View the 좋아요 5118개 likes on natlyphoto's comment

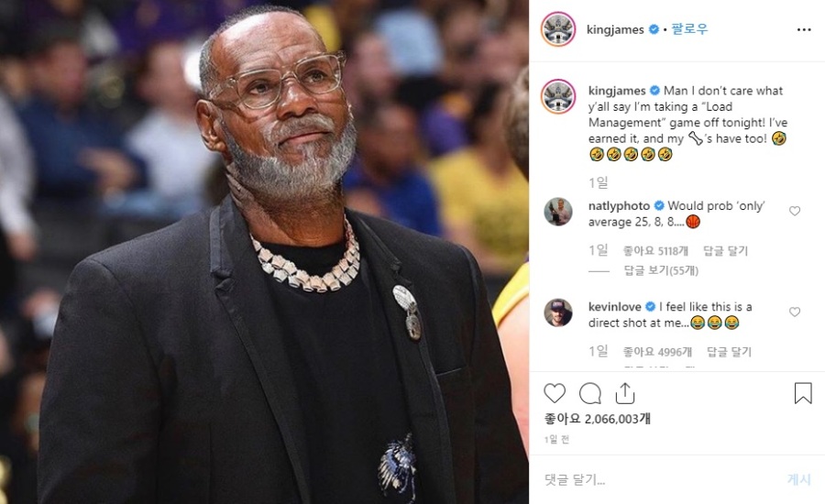(x=655, y=251)
